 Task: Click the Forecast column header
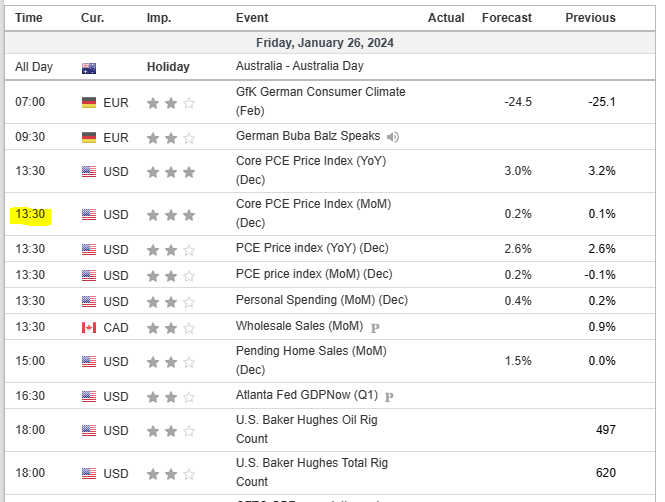(x=506, y=18)
